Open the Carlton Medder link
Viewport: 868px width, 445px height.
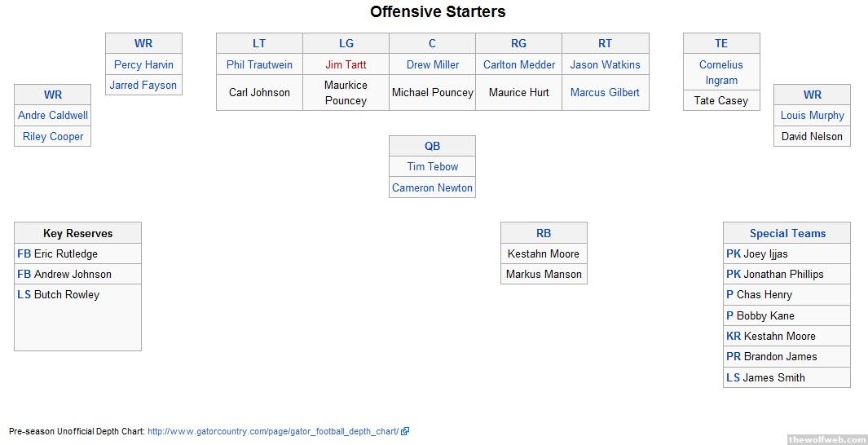(518, 64)
